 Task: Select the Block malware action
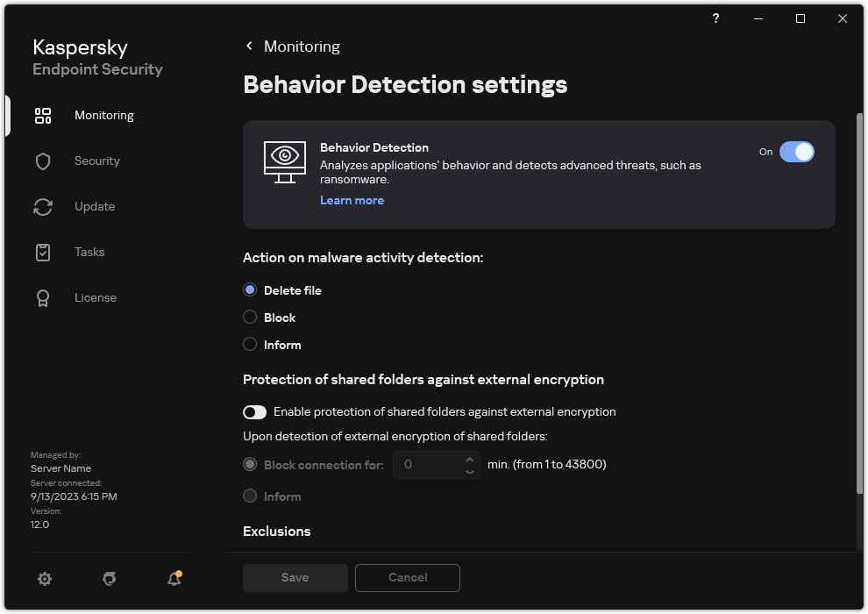coord(250,317)
